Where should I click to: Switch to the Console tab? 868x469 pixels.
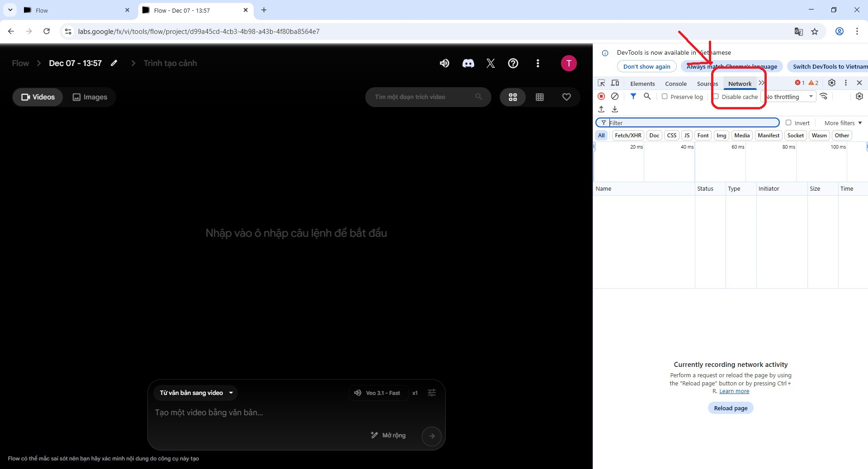click(675, 84)
